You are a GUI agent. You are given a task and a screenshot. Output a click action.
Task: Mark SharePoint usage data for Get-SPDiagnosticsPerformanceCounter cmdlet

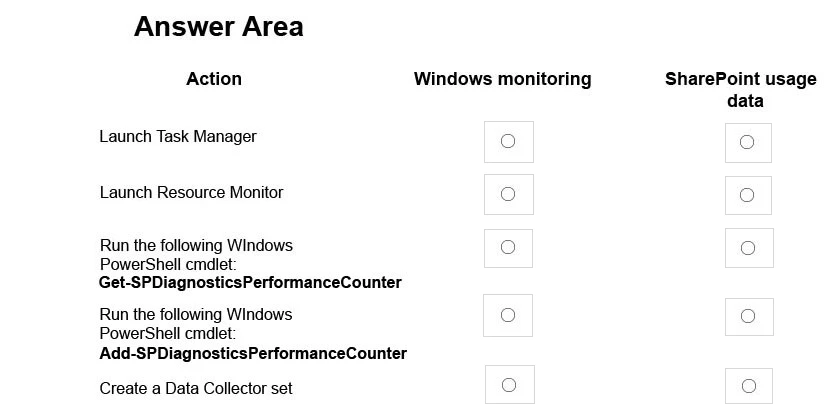(748, 248)
